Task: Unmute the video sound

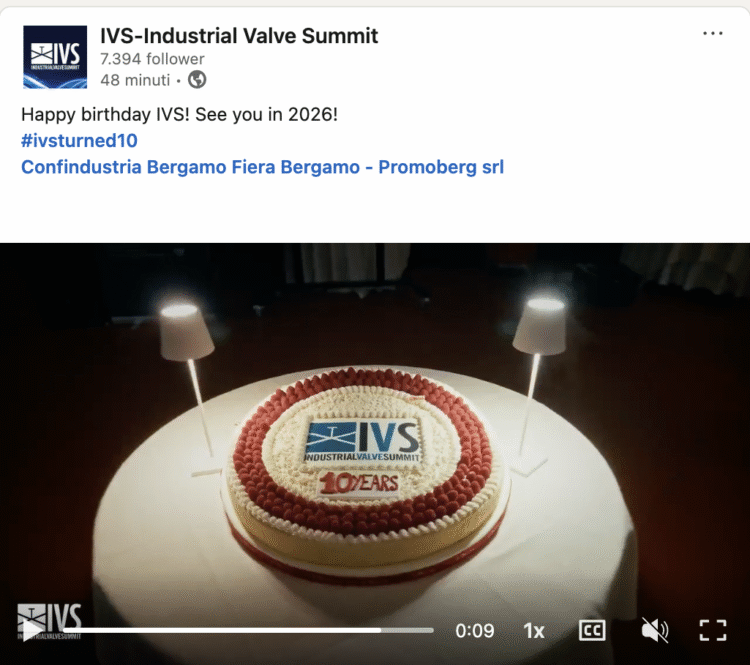Action: [x=654, y=630]
